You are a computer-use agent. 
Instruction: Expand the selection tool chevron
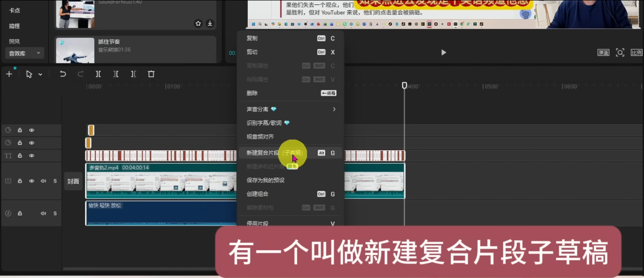click(40, 74)
